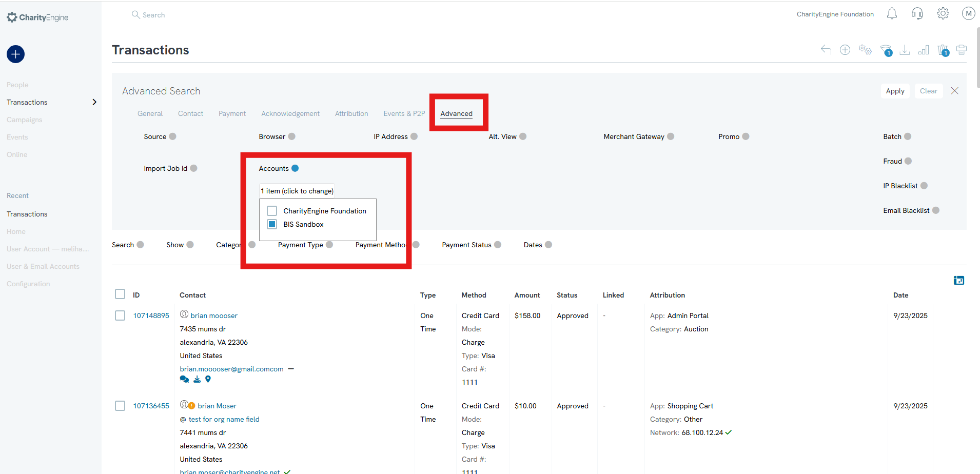Image resolution: width=980 pixels, height=474 pixels.
Task: Toggle the IP Blacklist filter
Action: pyautogui.click(x=924, y=186)
